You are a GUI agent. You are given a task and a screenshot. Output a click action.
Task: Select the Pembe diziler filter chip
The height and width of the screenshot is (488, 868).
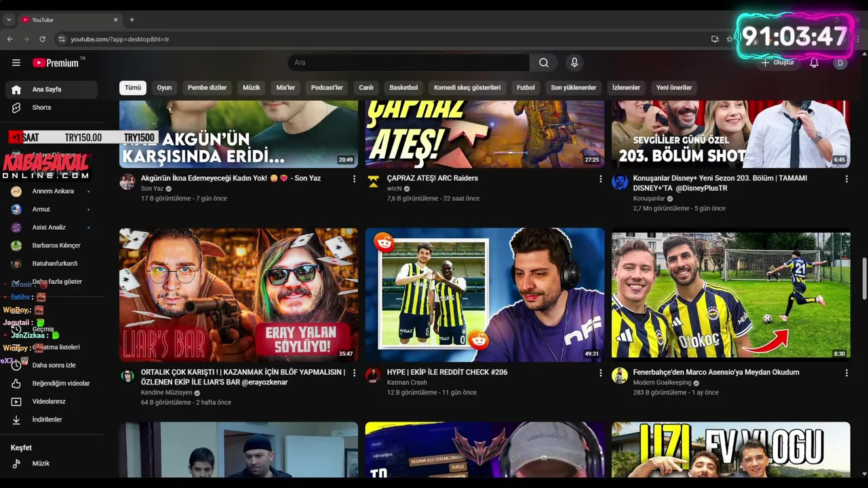coord(208,87)
